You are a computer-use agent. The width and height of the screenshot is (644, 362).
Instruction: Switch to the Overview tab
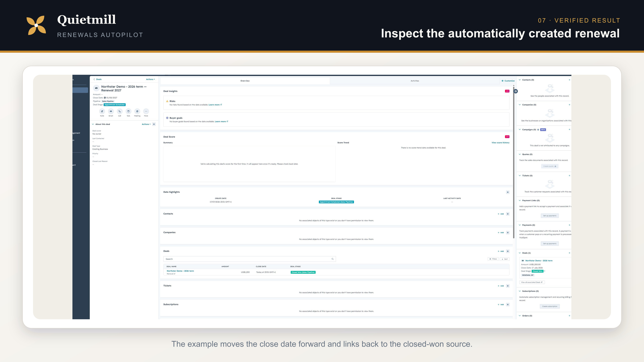[x=245, y=81]
